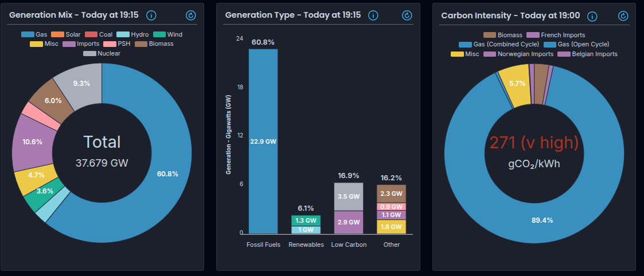Viewport: 644px width, 276px height.
Task: Click the 271 (v high) reading
Action: (x=534, y=143)
